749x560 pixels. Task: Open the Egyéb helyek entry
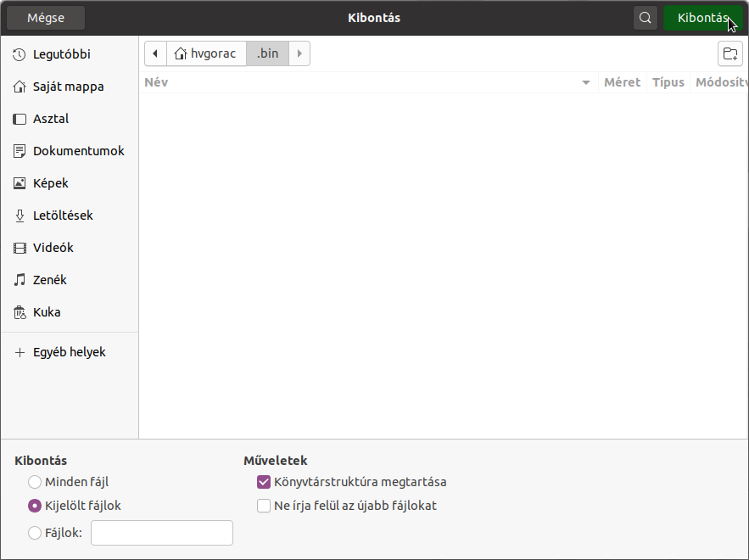click(70, 353)
